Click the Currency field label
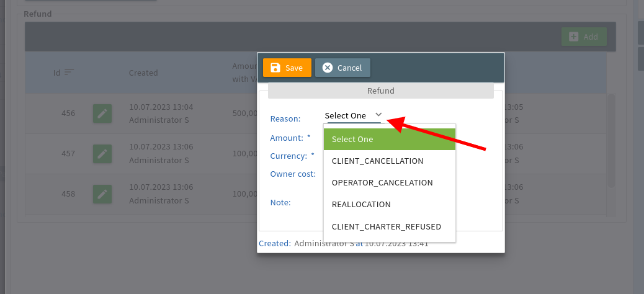Image resolution: width=644 pixels, height=294 pixels. [x=288, y=156]
